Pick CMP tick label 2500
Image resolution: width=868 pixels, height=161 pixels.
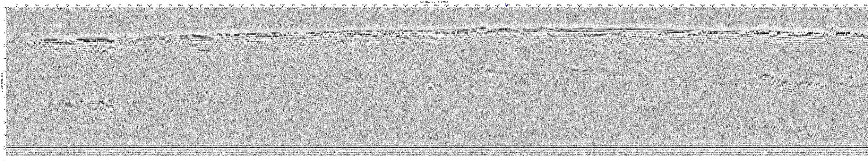pos(262,6)
